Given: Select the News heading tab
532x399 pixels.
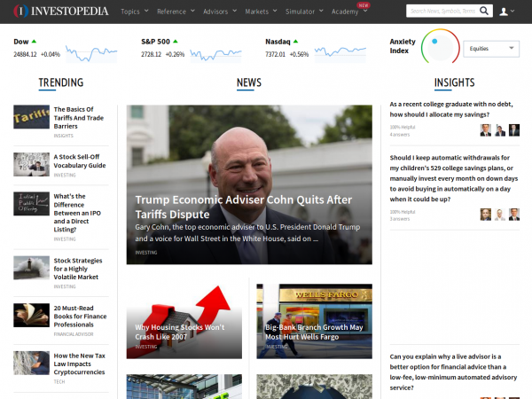Looking at the screenshot, I should [x=249, y=82].
